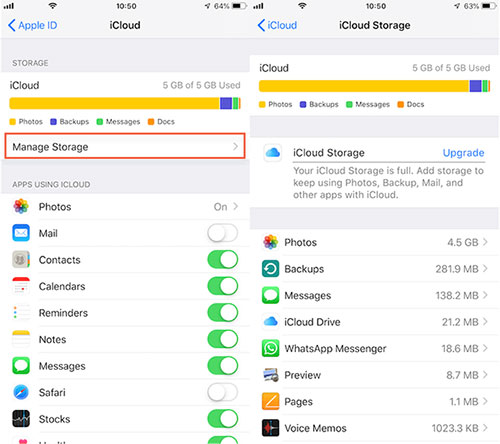Tap the Notes app icon
Screen dimensions: 500x444
click(x=21, y=339)
